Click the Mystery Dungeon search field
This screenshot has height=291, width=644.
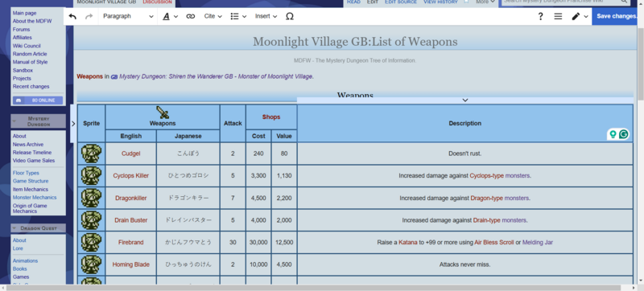coord(566,2)
